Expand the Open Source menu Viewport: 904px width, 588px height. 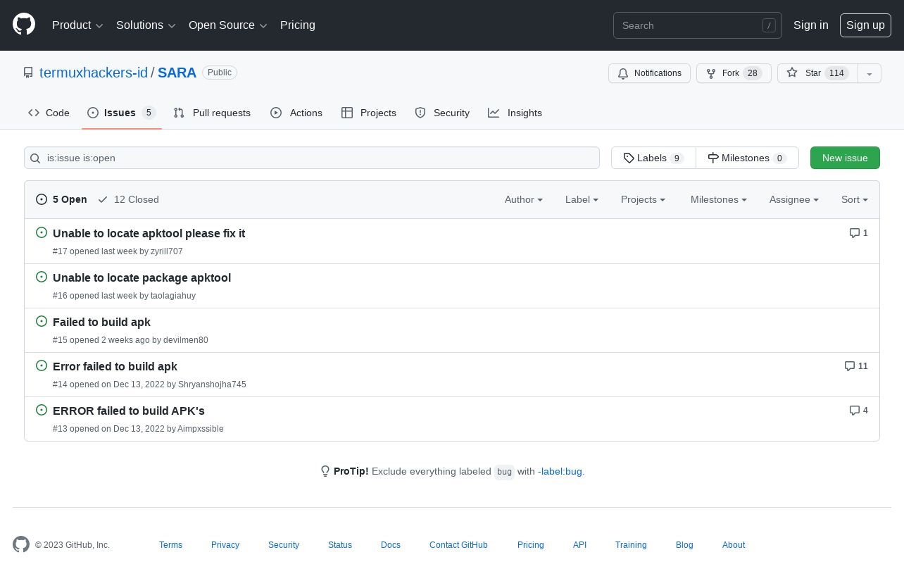[228, 25]
